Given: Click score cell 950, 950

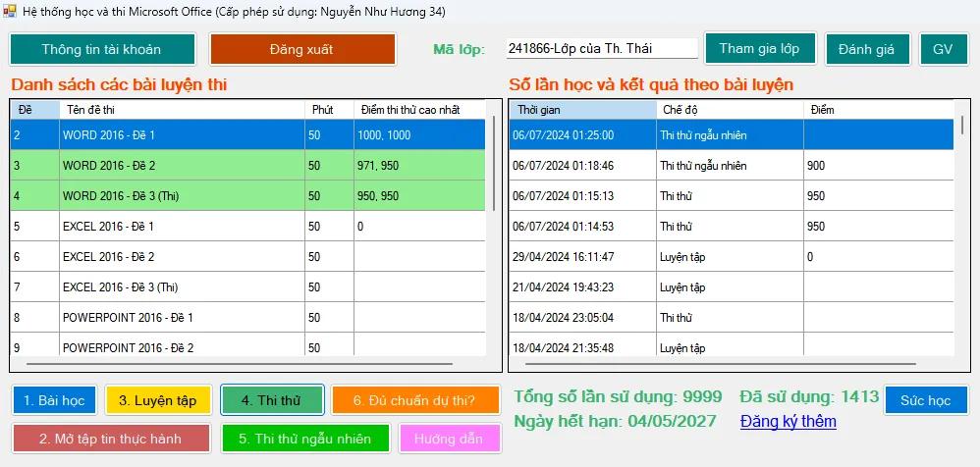Looking at the screenshot, I should [420, 196].
